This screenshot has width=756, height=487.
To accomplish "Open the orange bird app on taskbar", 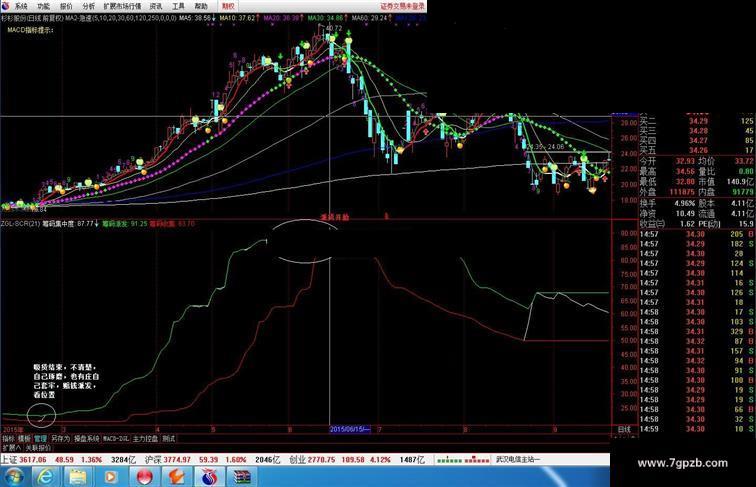I will [x=176, y=476].
